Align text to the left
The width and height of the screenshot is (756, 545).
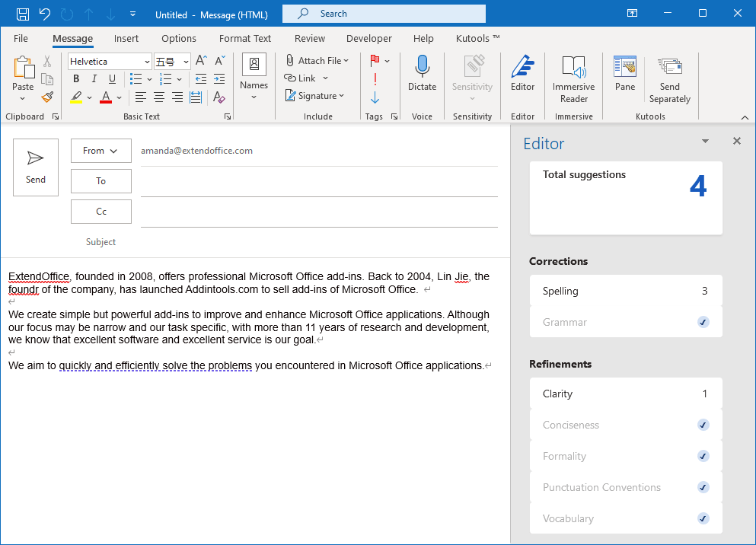tap(140, 97)
